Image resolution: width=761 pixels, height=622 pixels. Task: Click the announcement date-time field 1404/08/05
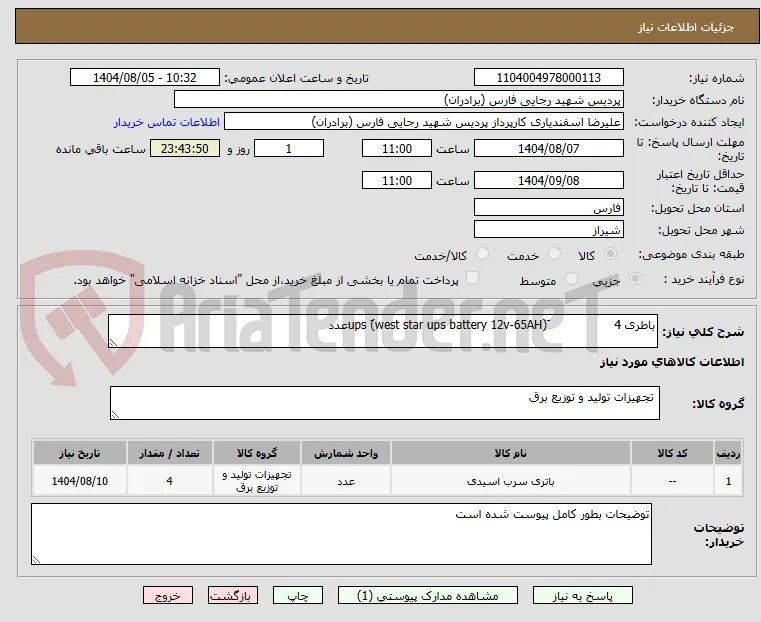point(145,78)
